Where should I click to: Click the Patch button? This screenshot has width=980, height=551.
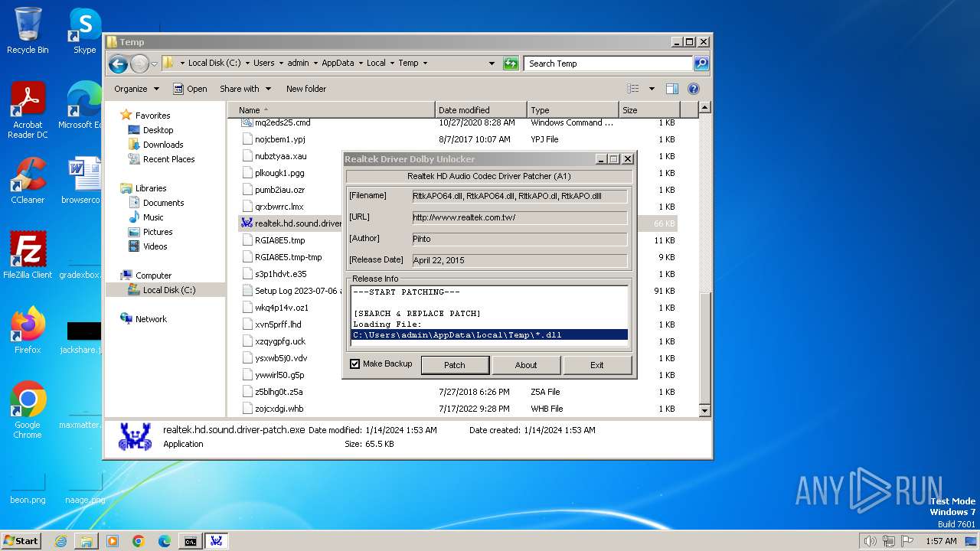(x=454, y=365)
